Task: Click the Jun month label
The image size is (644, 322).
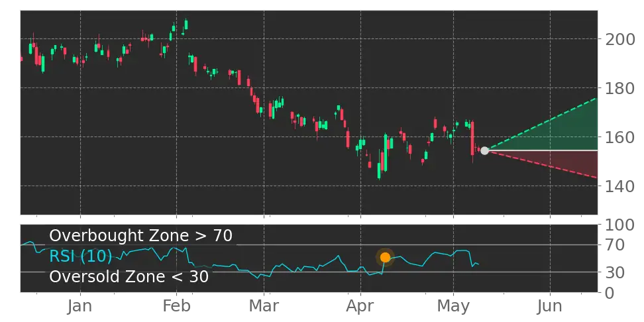Action: tap(549, 306)
